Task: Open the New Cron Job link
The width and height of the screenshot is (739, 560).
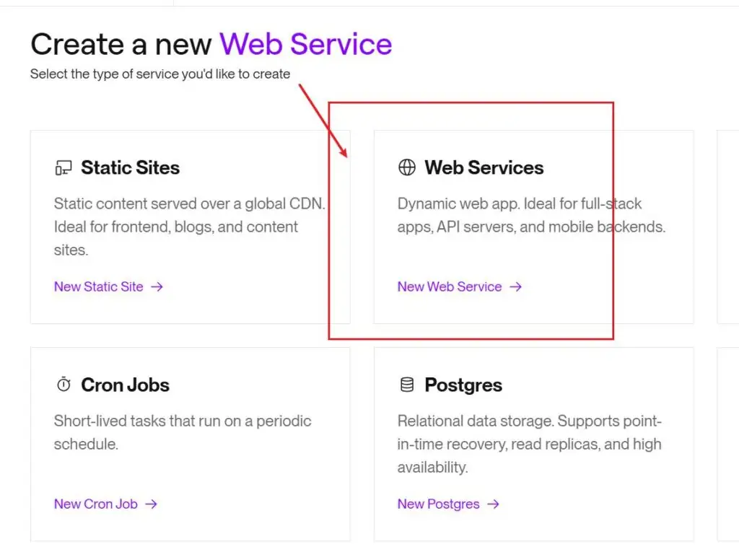Action: pyautogui.click(x=96, y=504)
